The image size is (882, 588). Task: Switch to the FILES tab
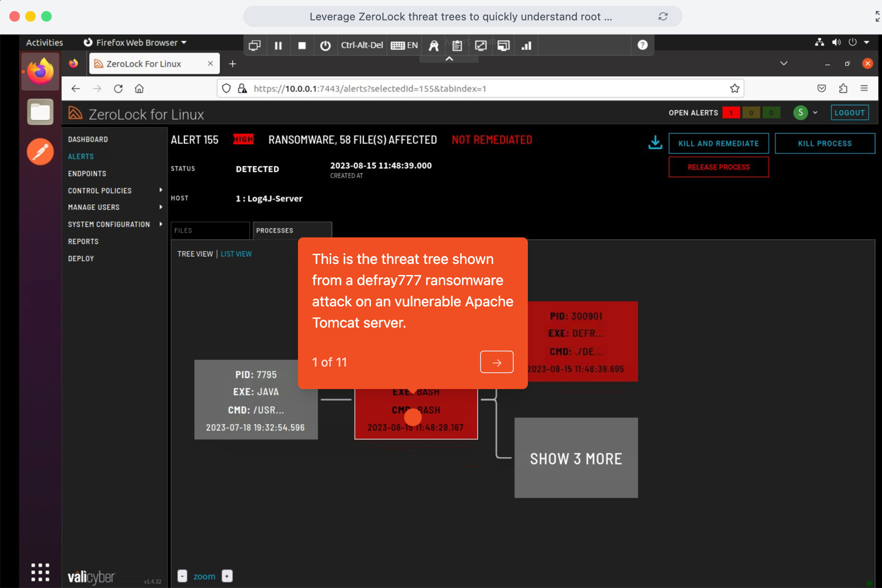pos(210,230)
